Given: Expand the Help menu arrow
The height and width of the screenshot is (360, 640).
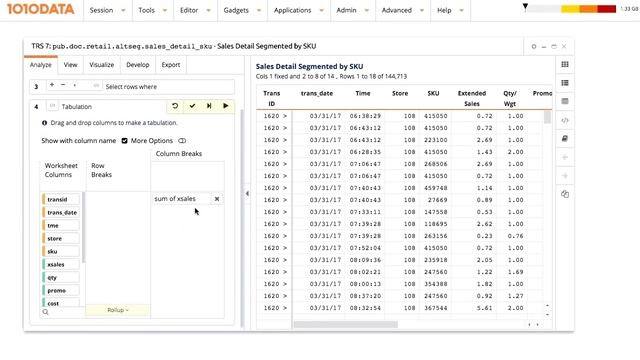Looking at the screenshot, I should [461, 11].
